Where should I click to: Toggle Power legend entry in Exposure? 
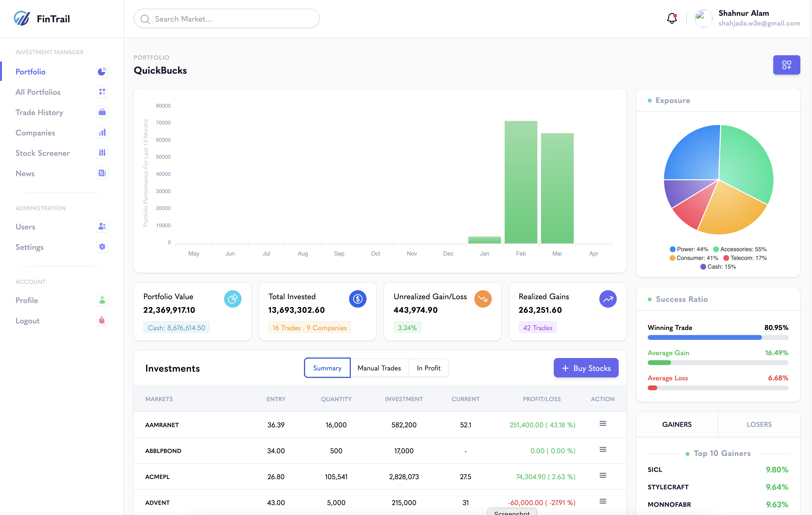(689, 249)
